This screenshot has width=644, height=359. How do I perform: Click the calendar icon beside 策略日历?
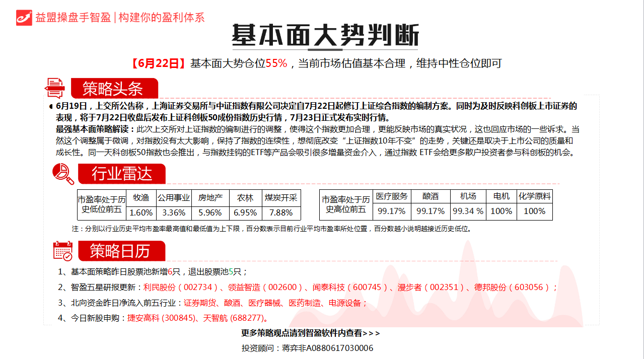[63, 251]
